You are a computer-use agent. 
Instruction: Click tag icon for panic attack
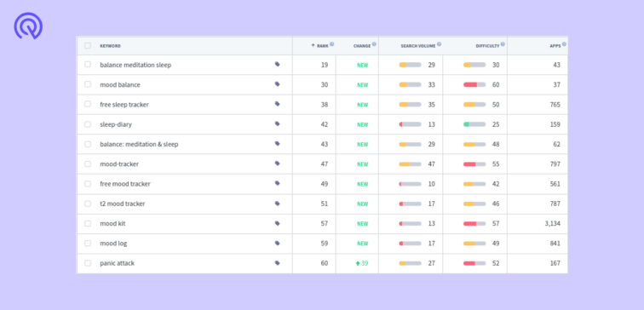(277, 263)
